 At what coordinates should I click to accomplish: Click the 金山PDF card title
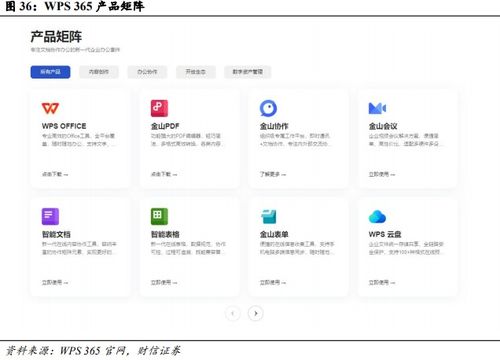click(165, 126)
